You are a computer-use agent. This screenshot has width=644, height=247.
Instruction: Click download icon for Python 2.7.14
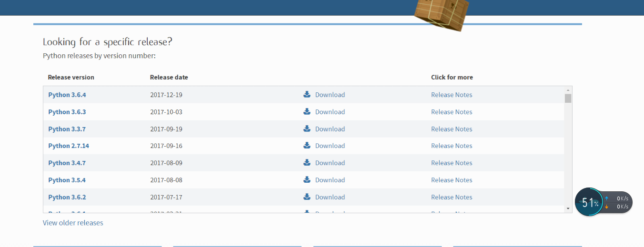307,145
